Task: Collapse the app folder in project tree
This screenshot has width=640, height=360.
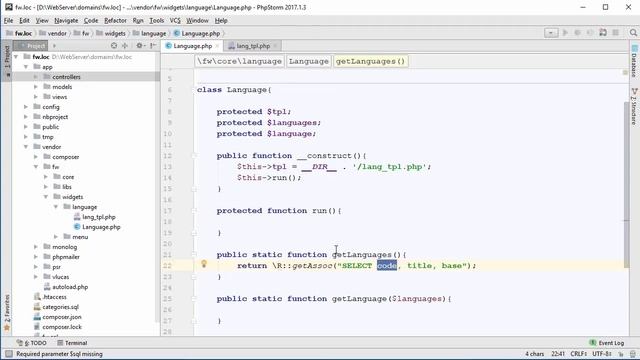Action: [26, 67]
